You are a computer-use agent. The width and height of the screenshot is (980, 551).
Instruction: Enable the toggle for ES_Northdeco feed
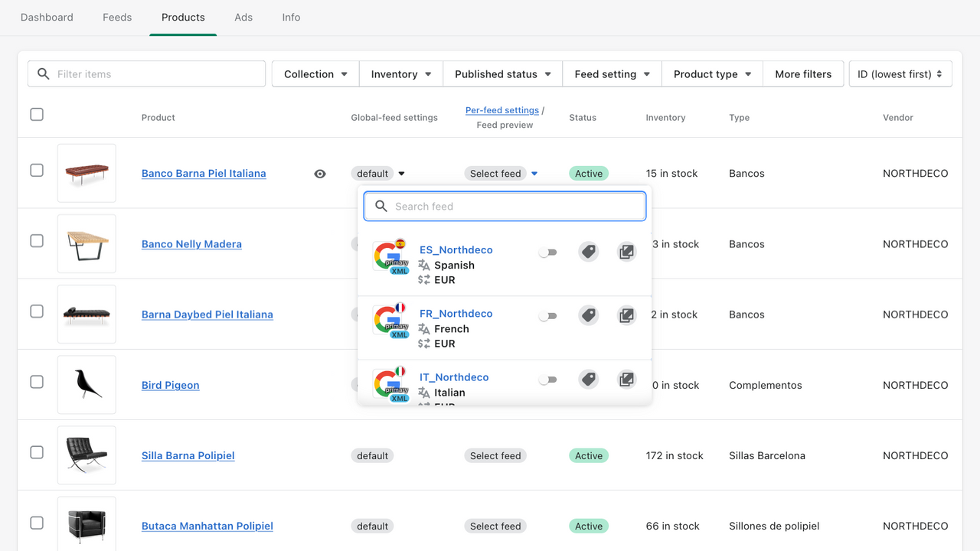[x=548, y=251]
